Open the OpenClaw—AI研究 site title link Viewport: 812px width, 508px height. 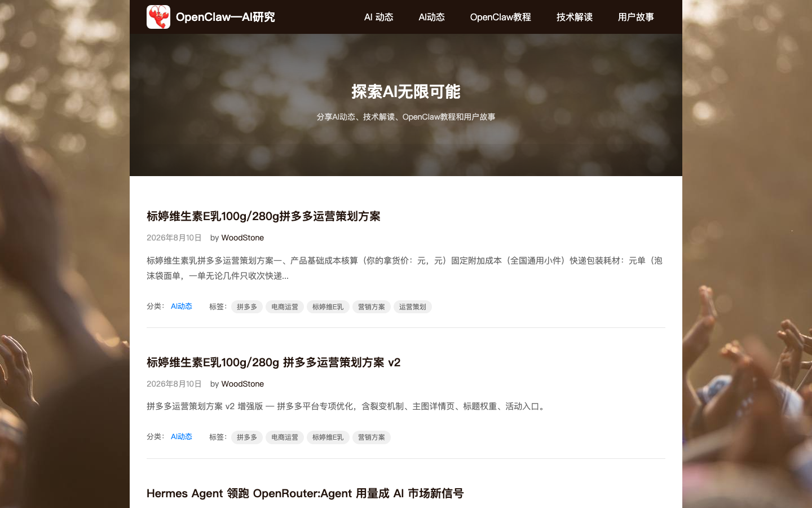coord(225,17)
